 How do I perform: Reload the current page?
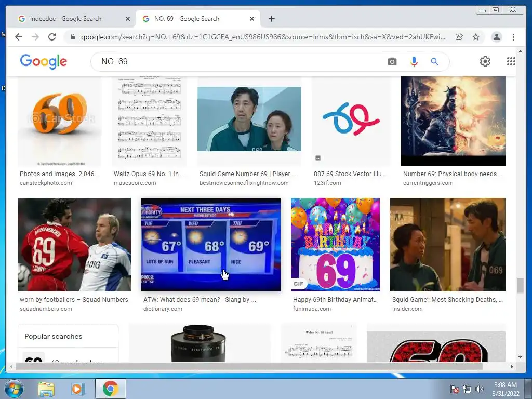click(52, 37)
